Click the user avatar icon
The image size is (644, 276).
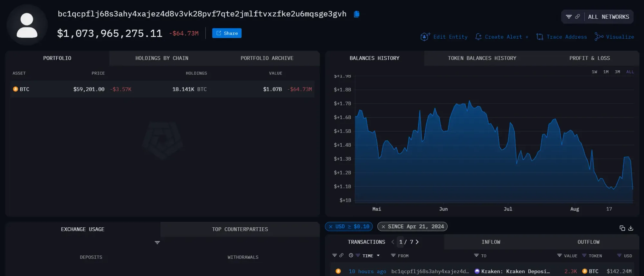(27, 25)
